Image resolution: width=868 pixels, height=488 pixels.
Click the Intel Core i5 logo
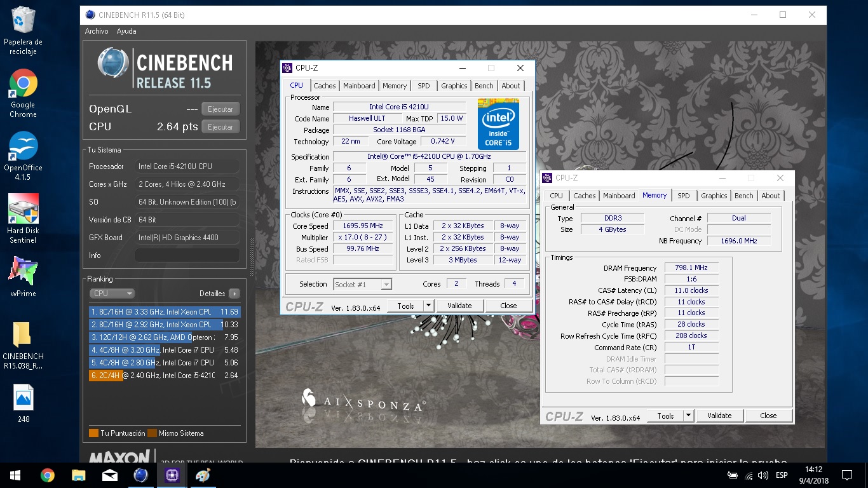(x=498, y=124)
